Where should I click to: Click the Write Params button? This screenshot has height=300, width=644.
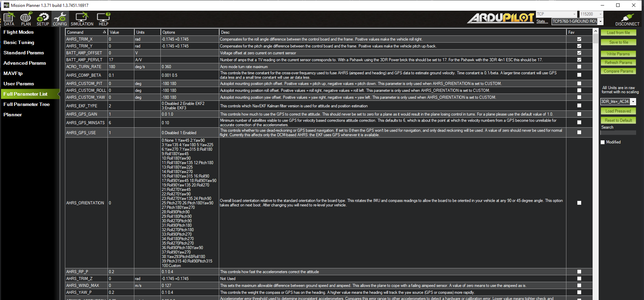coord(618,54)
